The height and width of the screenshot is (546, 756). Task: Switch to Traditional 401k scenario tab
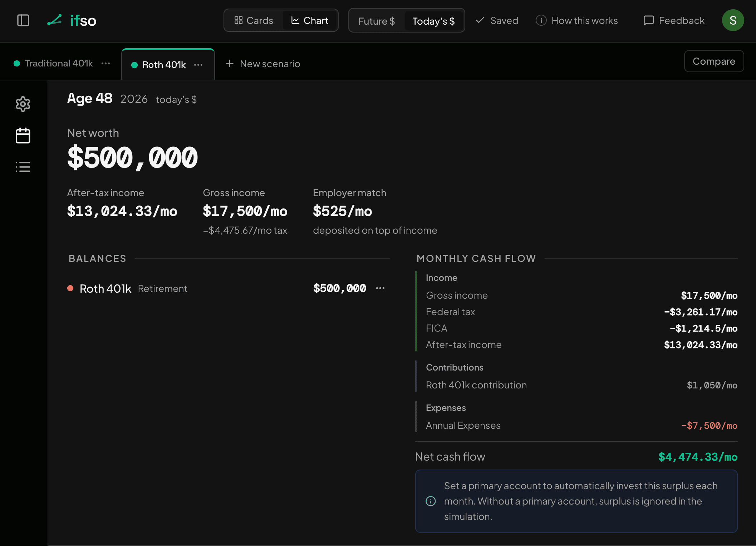[x=59, y=63]
